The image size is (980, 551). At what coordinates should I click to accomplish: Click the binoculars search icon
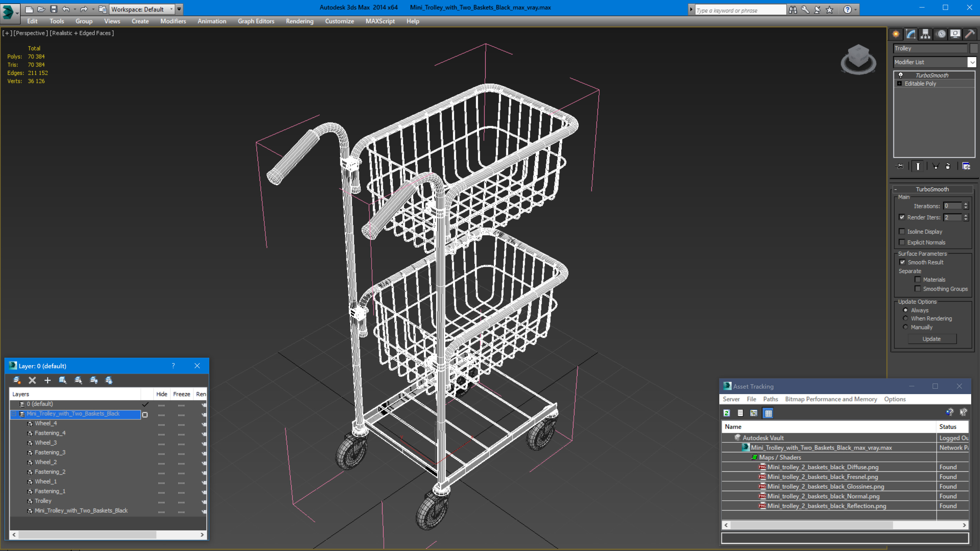pyautogui.click(x=793, y=10)
